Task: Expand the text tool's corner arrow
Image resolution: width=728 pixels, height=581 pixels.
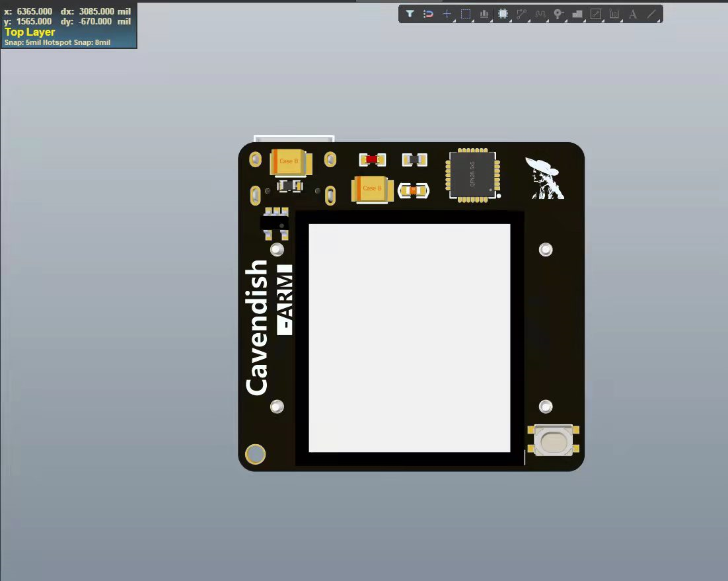Action: (x=640, y=20)
